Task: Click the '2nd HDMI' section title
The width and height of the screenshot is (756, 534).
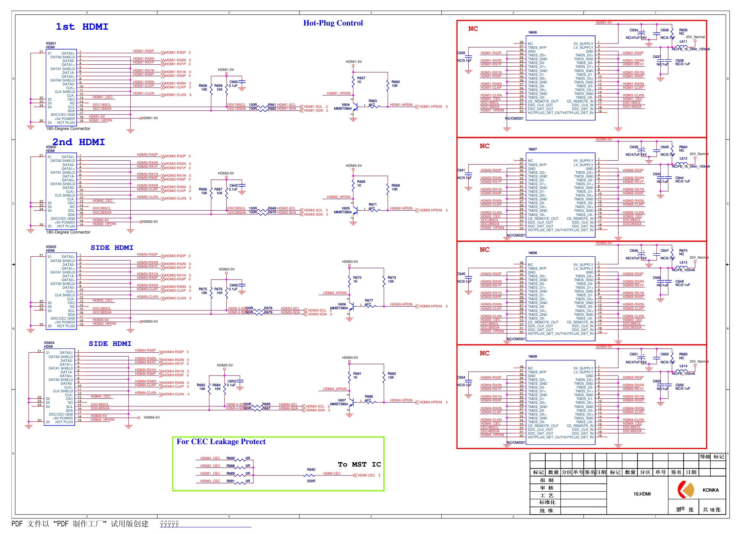Action: pos(78,142)
